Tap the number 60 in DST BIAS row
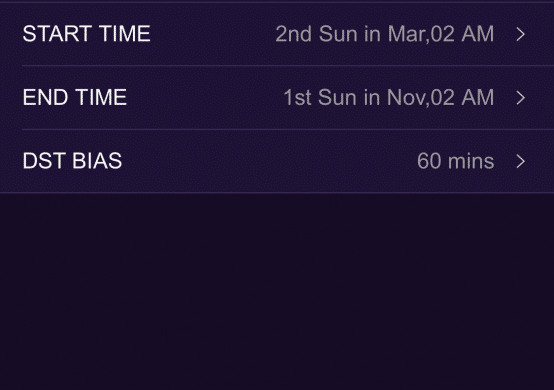This screenshot has width=554, height=390. (429, 161)
